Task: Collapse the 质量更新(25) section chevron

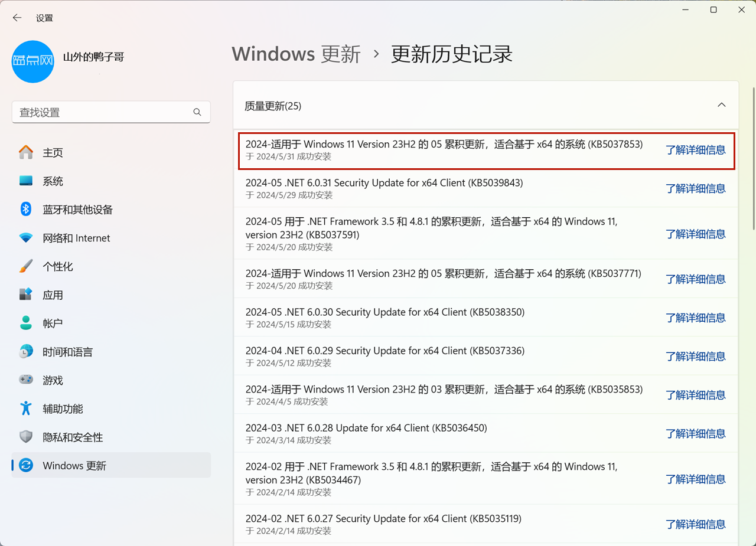Action: pos(721,105)
